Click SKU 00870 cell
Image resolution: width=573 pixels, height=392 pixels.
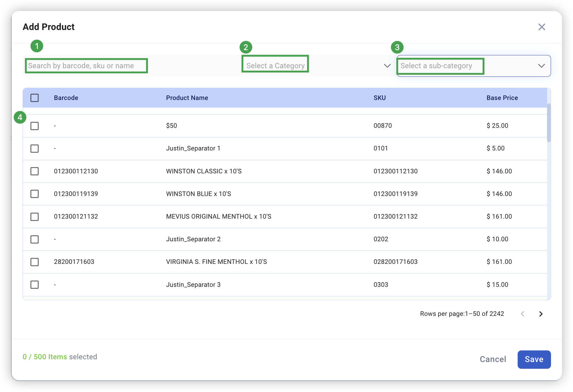point(383,126)
